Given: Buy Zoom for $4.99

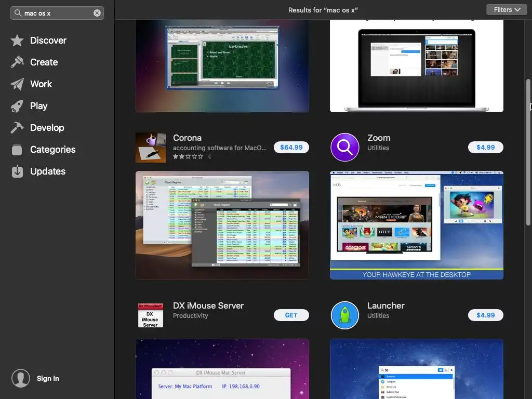Looking at the screenshot, I should (486, 147).
